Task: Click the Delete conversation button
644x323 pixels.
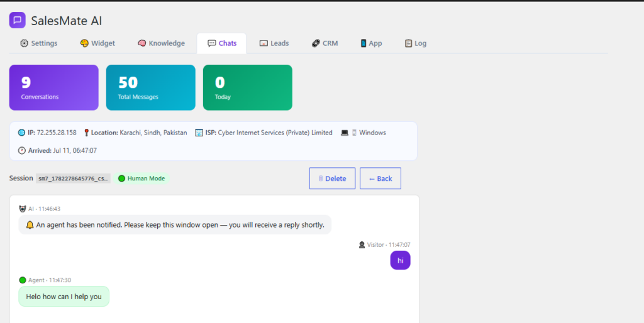Action: pos(332,178)
